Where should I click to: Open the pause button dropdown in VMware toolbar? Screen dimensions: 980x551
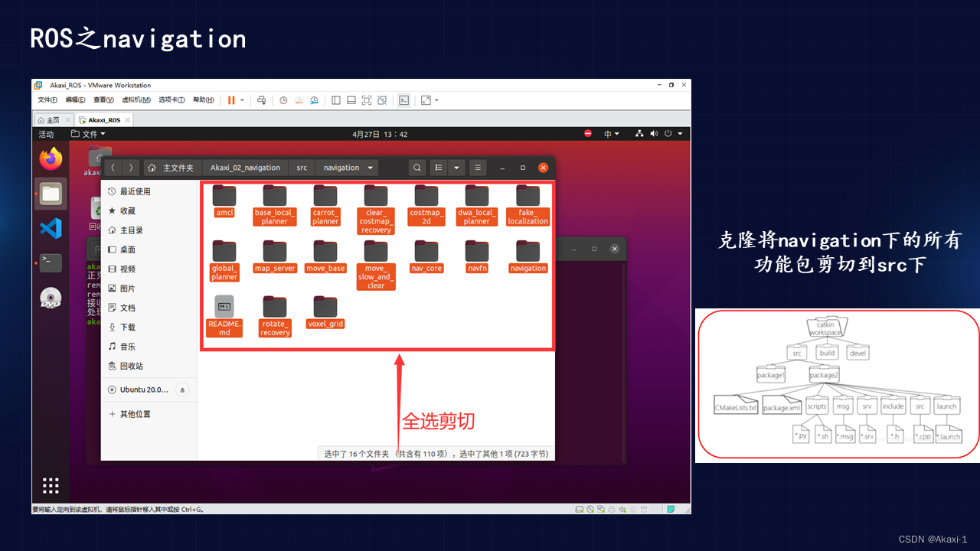[242, 100]
